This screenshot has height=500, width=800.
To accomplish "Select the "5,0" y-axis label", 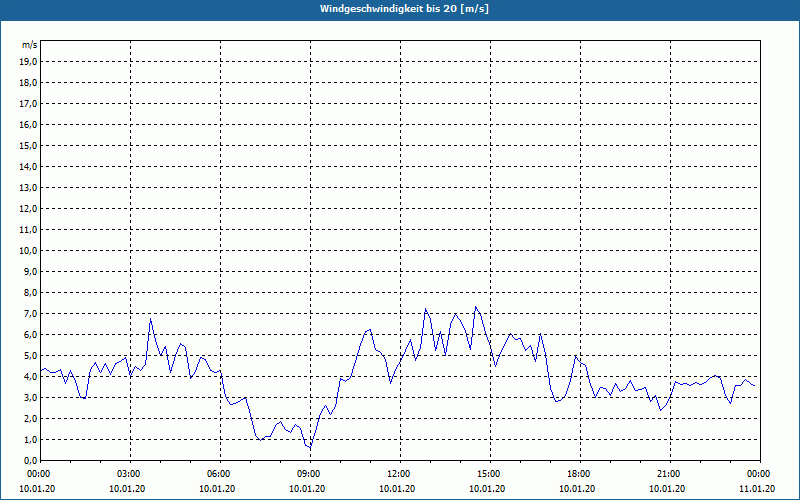I will tap(30, 356).
